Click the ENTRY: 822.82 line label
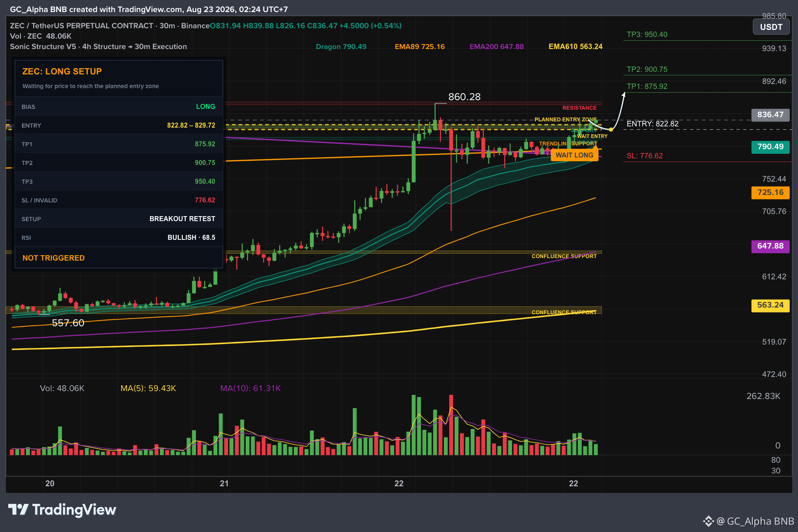798x532 pixels. pyautogui.click(x=653, y=124)
